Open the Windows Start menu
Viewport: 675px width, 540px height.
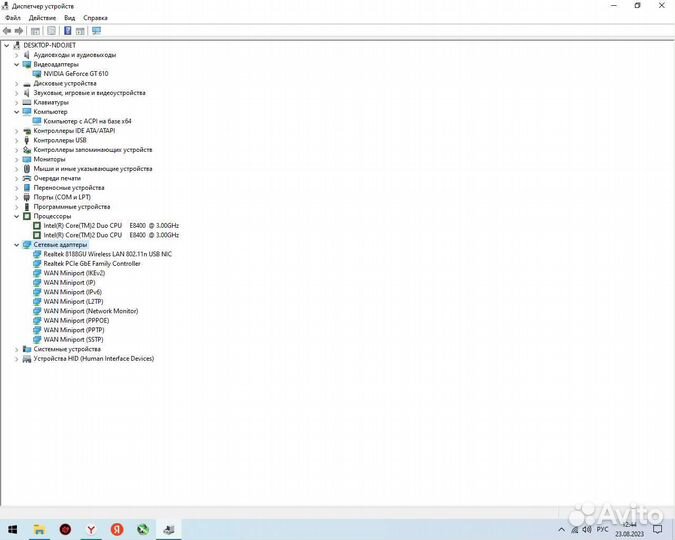(x=12, y=529)
